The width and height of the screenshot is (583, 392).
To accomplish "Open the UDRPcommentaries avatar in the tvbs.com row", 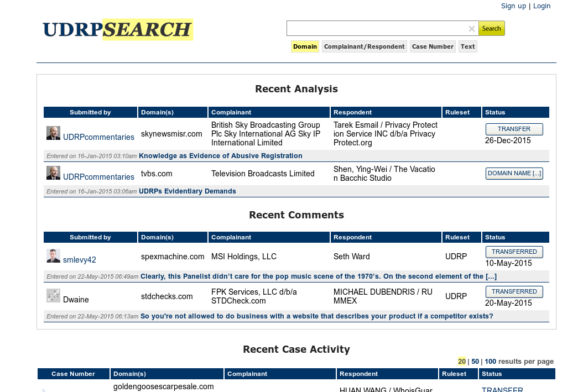I will 53,173.
